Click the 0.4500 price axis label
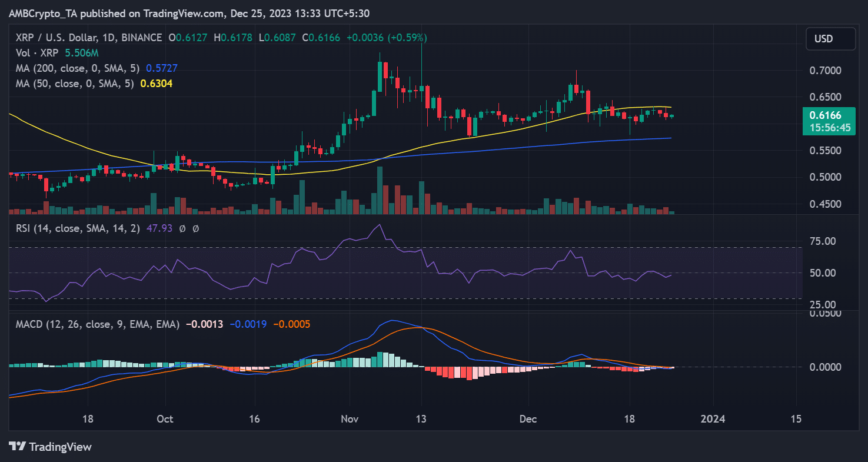This screenshot has width=868, height=462. tap(827, 204)
